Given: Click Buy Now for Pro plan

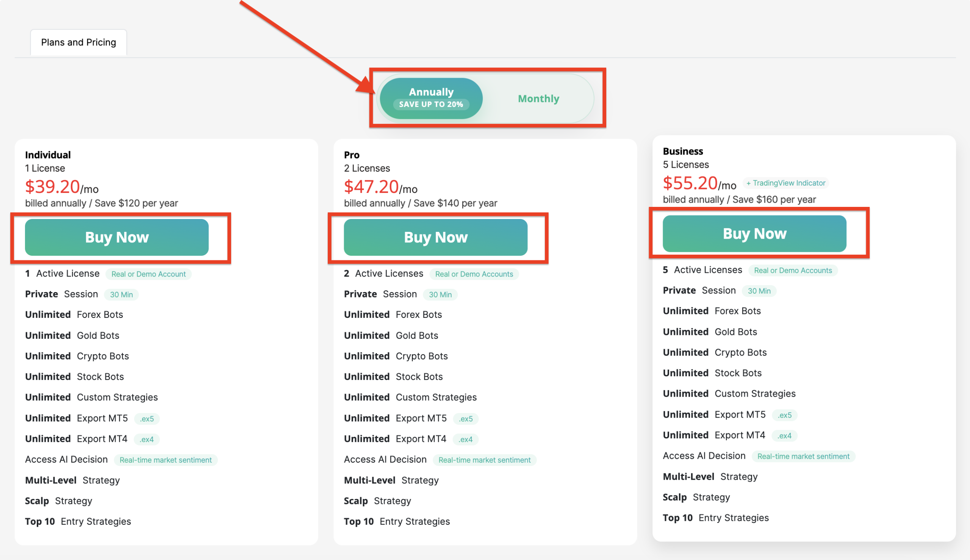Looking at the screenshot, I should (x=435, y=237).
